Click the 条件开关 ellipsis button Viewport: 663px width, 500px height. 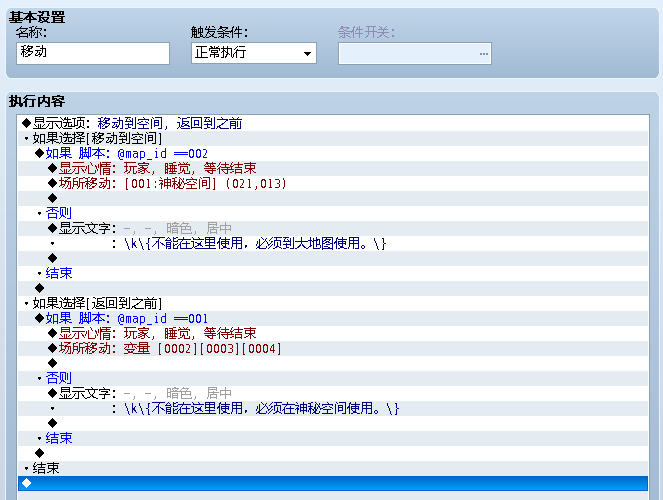pyautogui.click(x=484, y=54)
